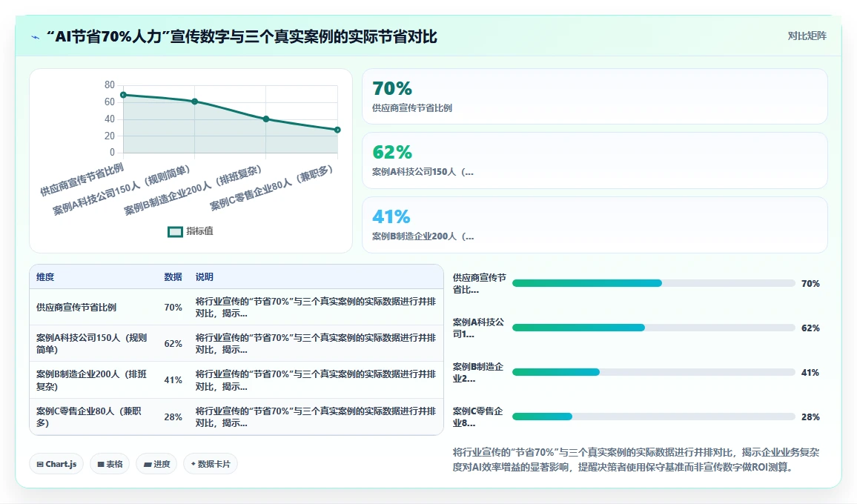
Task: Click the 供应商宣传节省比例 progress bar at 70%
Action: click(x=654, y=283)
